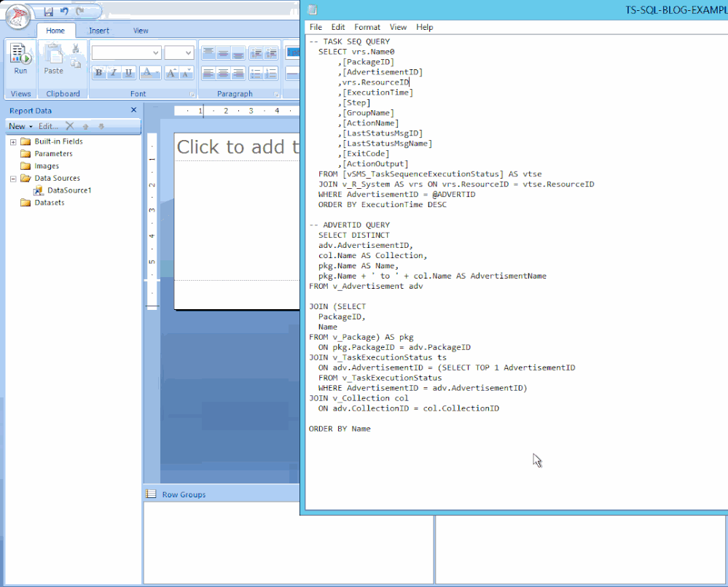Switch to the Insert ribbon tab
The height and width of the screenshot is (587, 728).
tap(99, 31)
